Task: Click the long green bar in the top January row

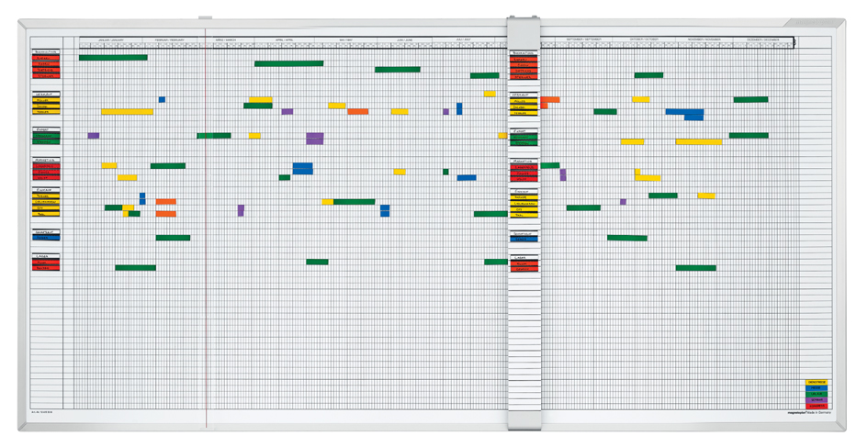Action: [x=112, y=58]
